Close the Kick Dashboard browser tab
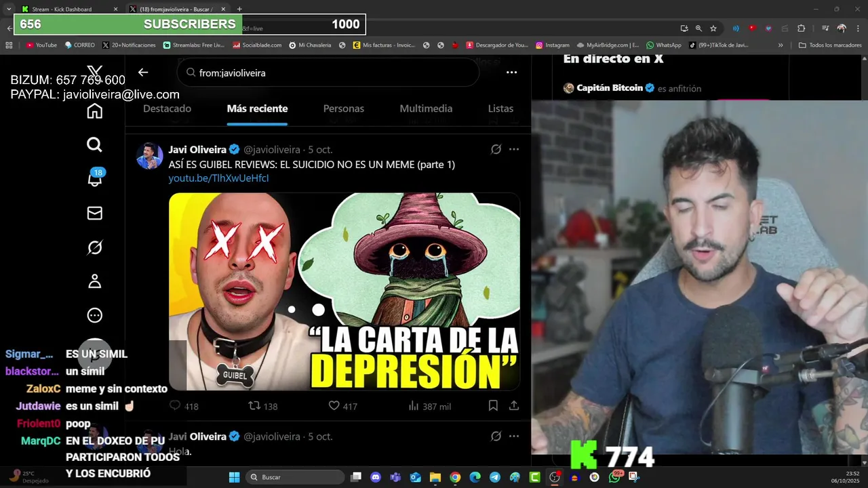Screen dimensions: 868x488 click(x=115, y=9)
